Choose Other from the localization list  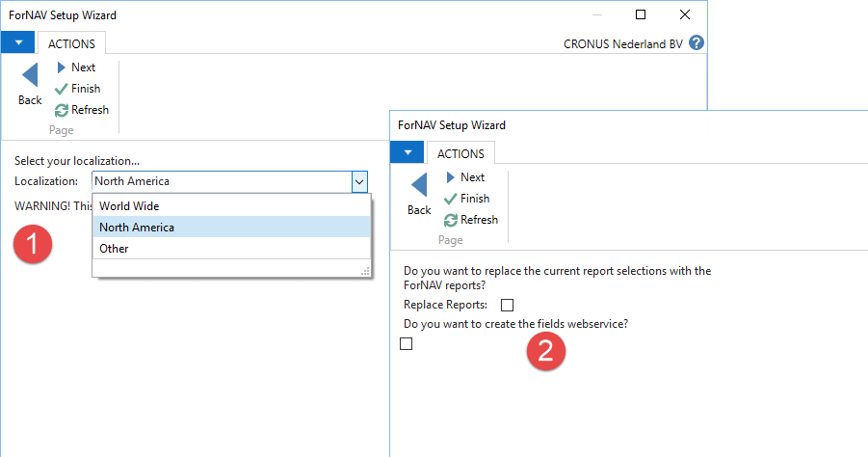114,249
